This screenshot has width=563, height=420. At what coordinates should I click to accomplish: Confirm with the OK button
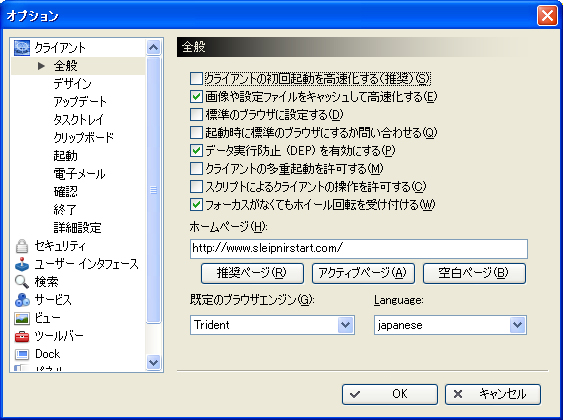(x=390, y=394)
